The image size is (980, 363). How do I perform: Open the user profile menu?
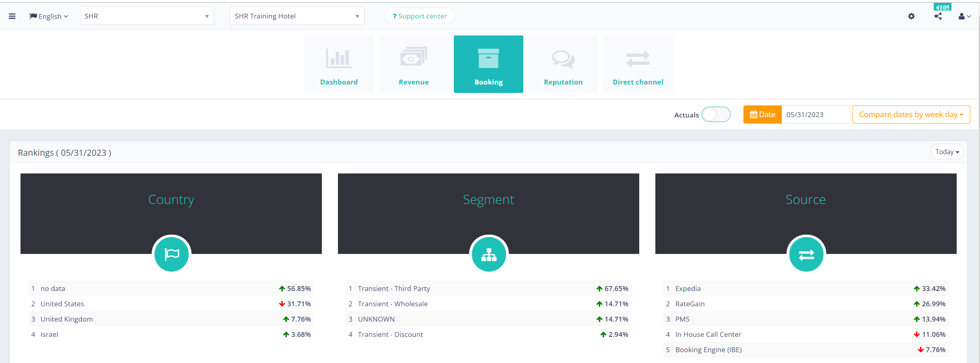pyautogui.click(x=964, y=16)
